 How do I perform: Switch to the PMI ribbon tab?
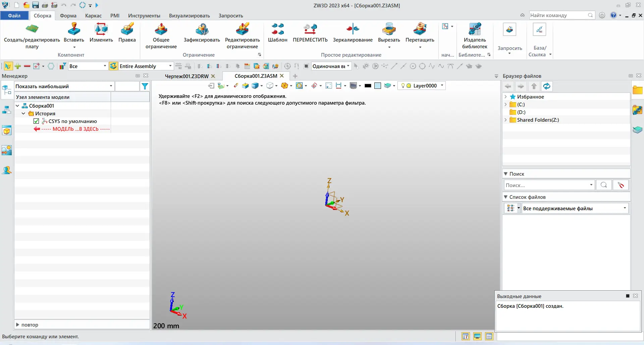[x=115, y=16]
